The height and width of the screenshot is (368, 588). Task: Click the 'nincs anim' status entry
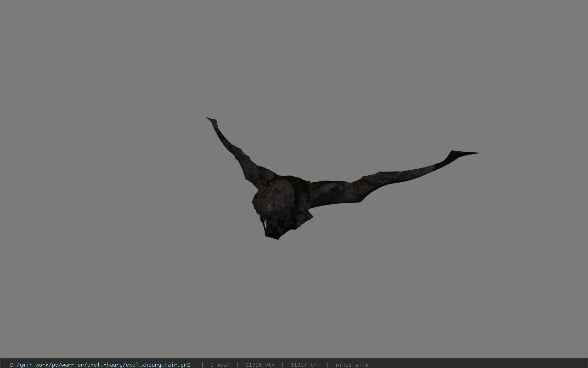tap(351, 365)
